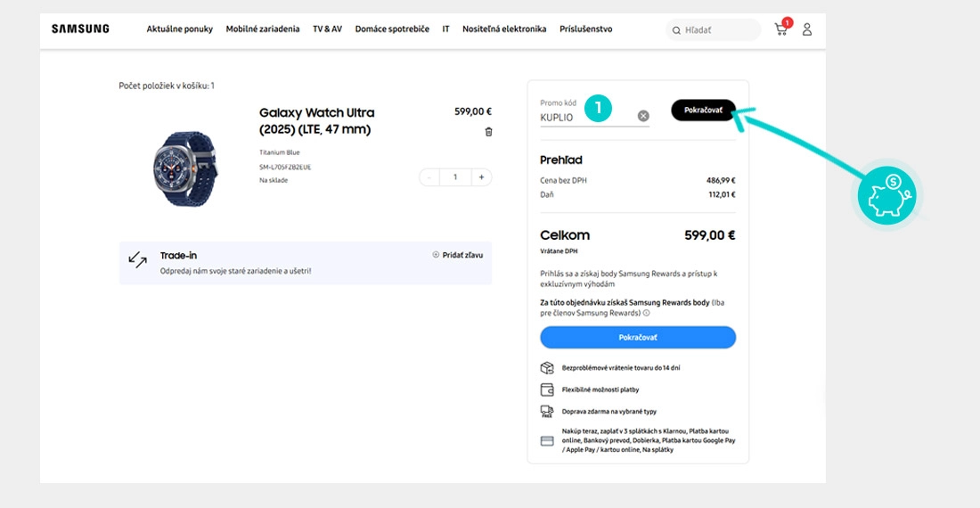This screenshot has height=508, width=980.
Task: Open Príslušenstvo menu
Action: click(585, 29)
